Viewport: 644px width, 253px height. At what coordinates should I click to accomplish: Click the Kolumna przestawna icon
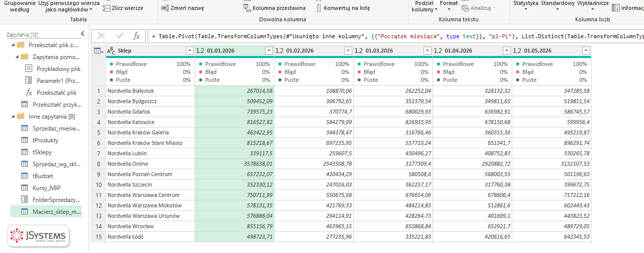(x=247, y=8)
